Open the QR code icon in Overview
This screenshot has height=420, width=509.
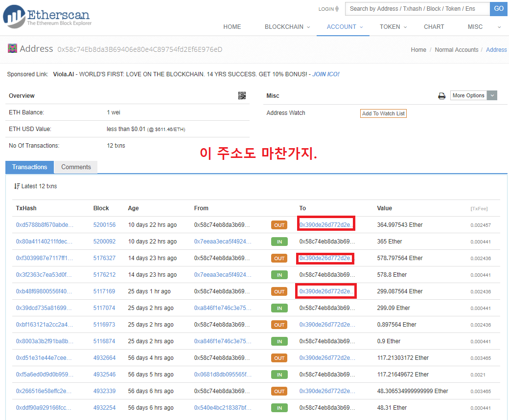coord(242,95)
